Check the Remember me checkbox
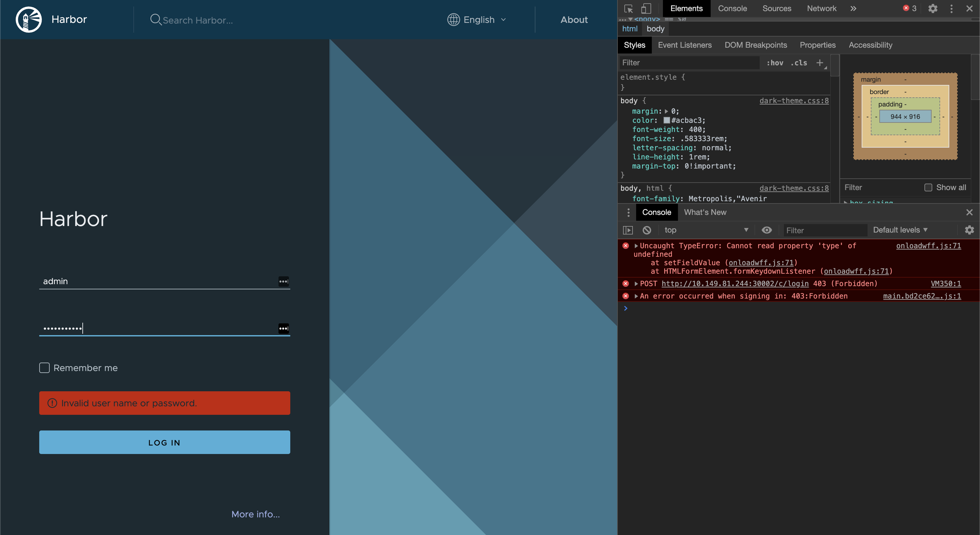Viewport: 980px width, 535px height. 44,368
